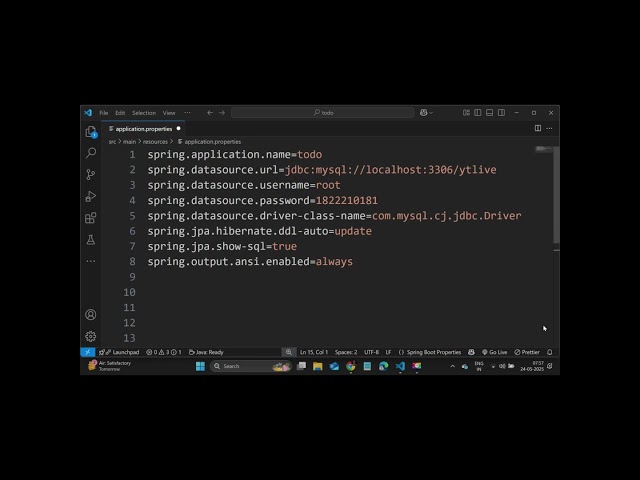This screenshot has height=480, width=640.
Task: Click Java: Ready status
Action: pos(206,352)
